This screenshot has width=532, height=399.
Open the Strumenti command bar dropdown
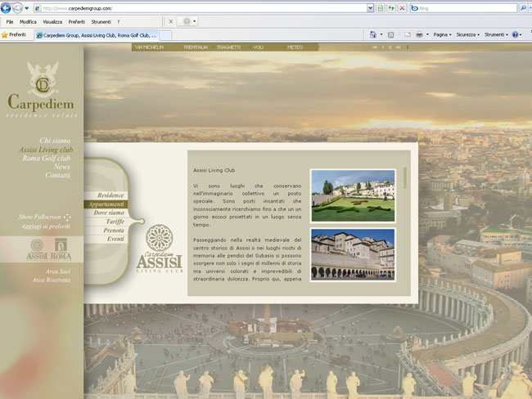(496, 34)
